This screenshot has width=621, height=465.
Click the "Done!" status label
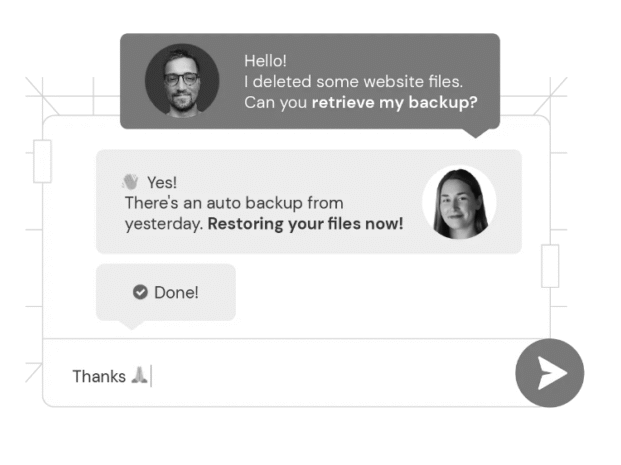click(176, 292)
